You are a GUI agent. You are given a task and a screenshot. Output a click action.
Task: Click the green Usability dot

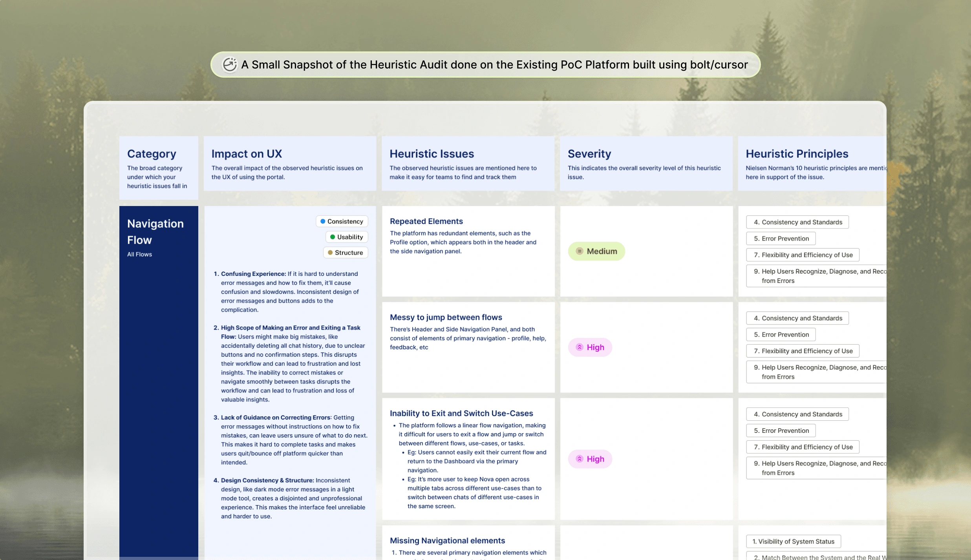tap(333, 237)
